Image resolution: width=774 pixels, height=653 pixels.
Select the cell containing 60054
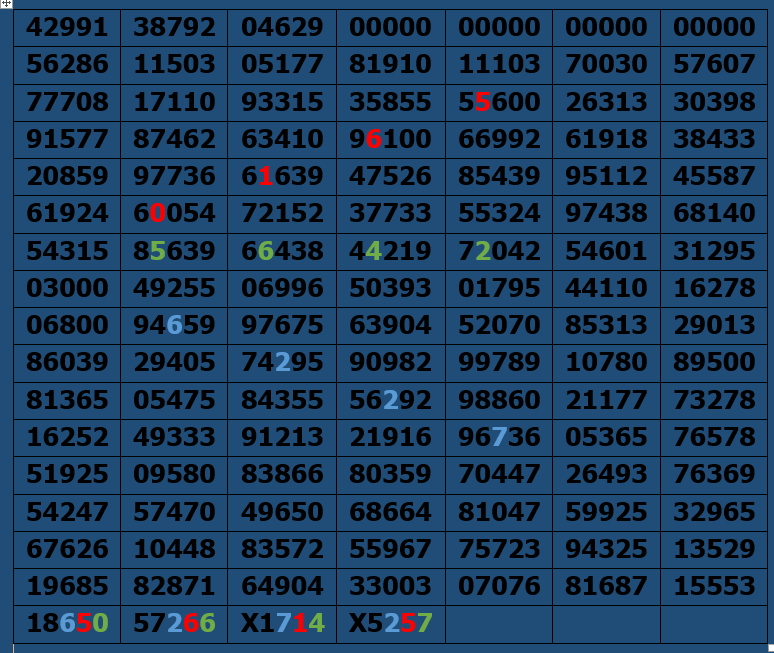[x=174, y=214]
